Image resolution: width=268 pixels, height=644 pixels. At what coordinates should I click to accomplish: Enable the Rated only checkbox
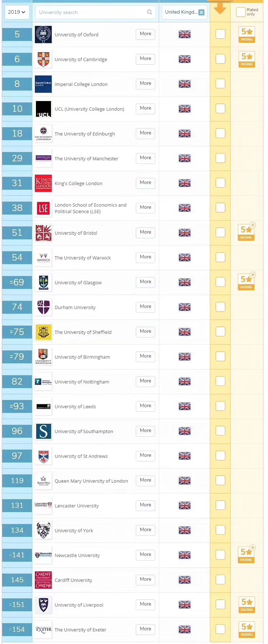241,12
